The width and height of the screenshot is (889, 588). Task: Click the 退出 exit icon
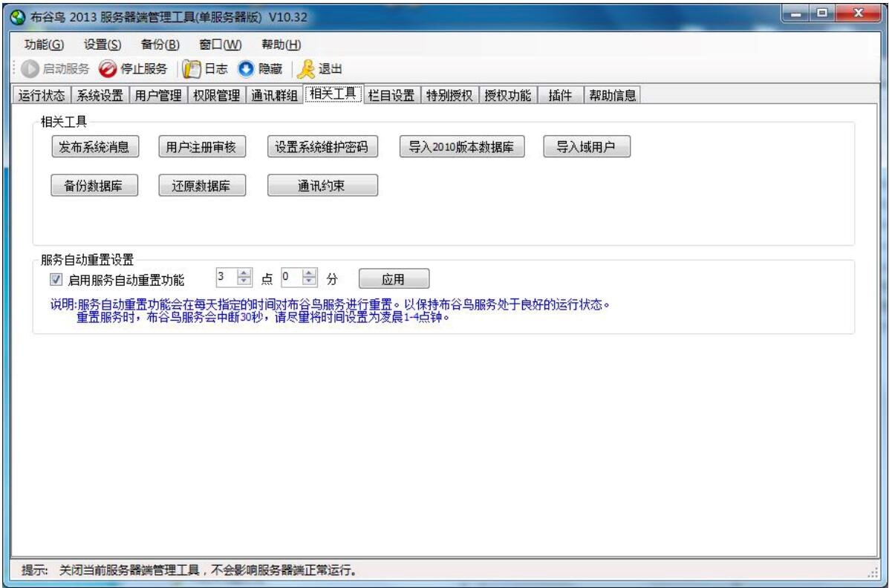[x=305, y=69]
